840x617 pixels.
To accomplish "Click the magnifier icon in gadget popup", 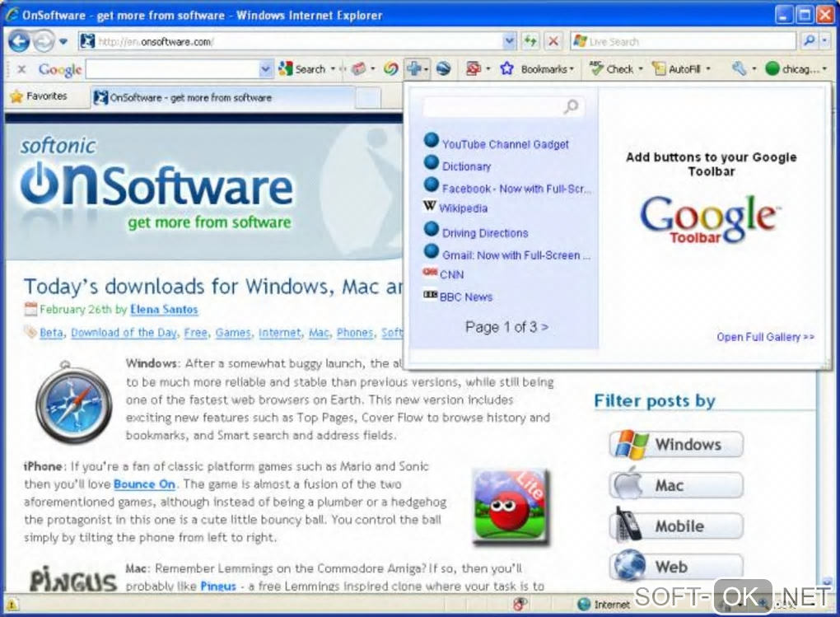I will pyautogui.click(x=572, y=106).
